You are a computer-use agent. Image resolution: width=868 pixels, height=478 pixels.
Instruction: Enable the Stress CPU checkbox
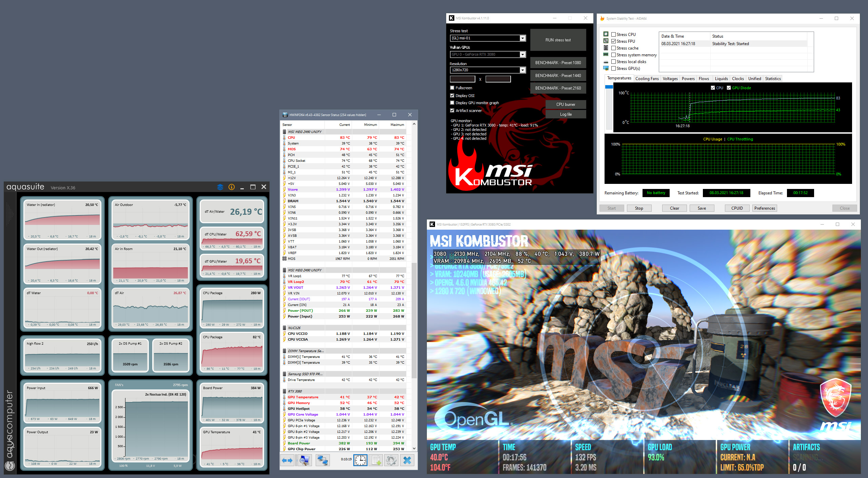[x=613, y=34]
